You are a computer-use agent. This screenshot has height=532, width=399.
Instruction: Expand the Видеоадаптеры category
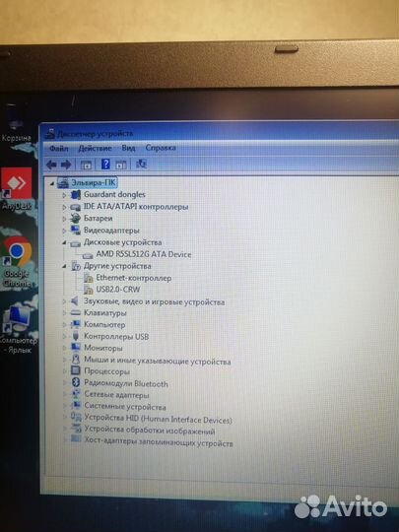click(64, 231)
